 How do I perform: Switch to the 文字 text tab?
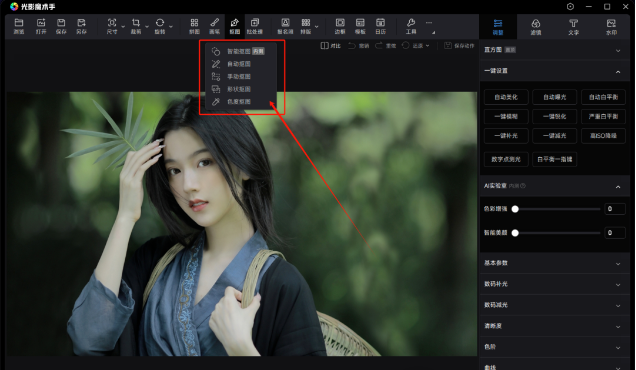pos(574,27)
